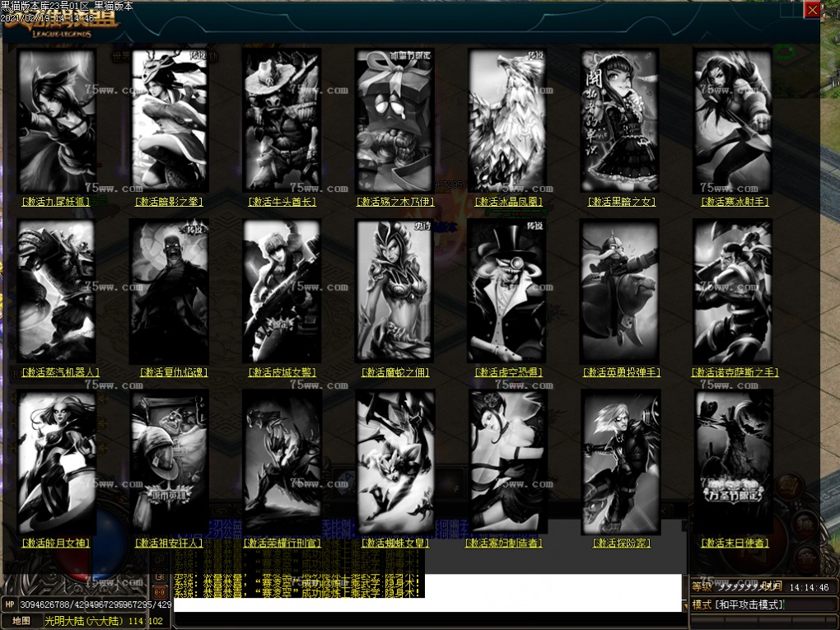This screenshot has width=840, height=630.
Task: Select the top-hat 虚空恐惧 portrait card
Action: 507,292
